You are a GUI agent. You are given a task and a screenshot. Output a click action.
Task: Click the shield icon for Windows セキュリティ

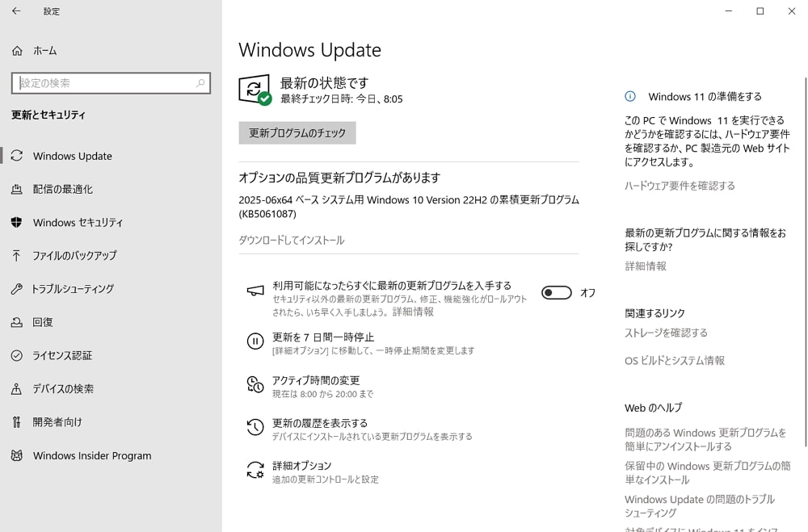[x=16, y=222]
